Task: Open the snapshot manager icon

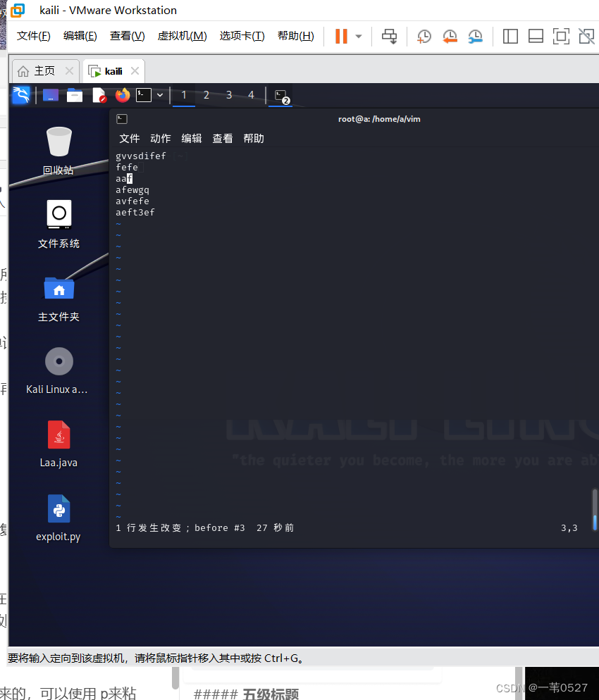Action: 476,36
